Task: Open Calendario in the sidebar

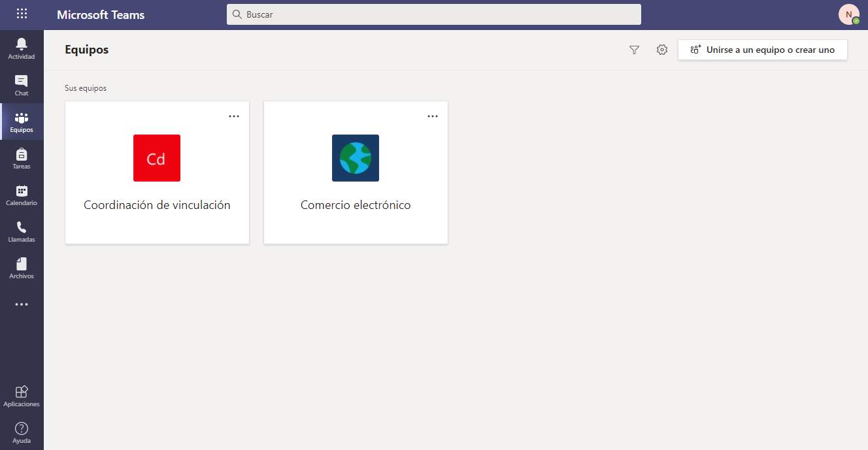Action: click(22, 195)
